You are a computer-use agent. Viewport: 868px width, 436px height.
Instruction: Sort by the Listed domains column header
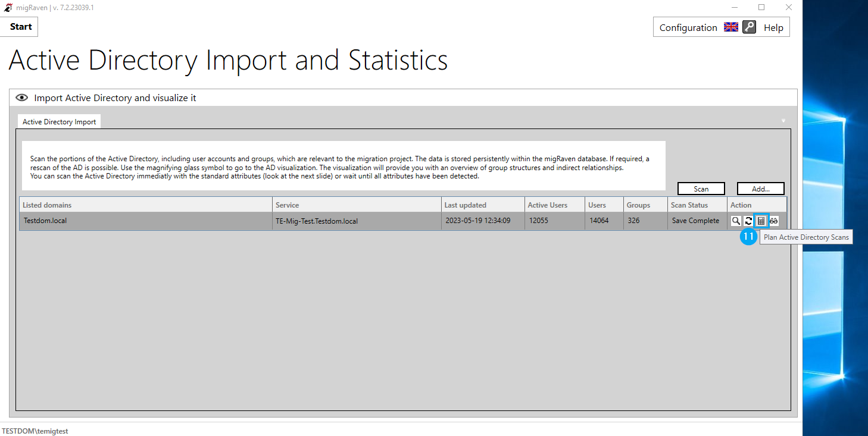click(146, 205)
